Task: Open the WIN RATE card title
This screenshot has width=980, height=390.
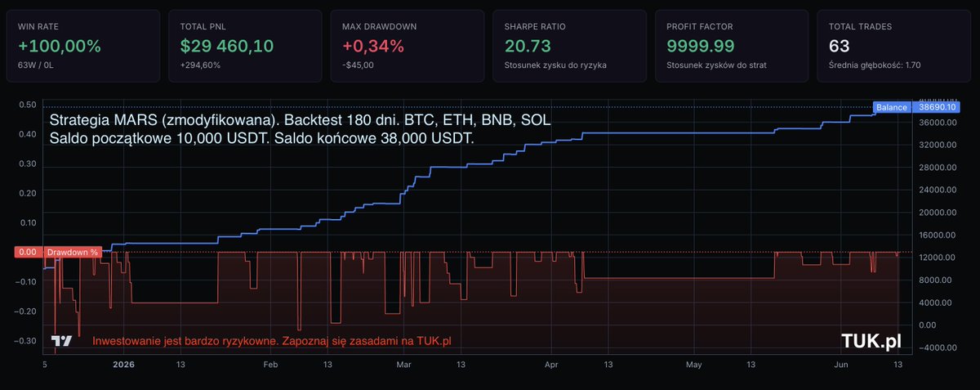Action: 39,26
